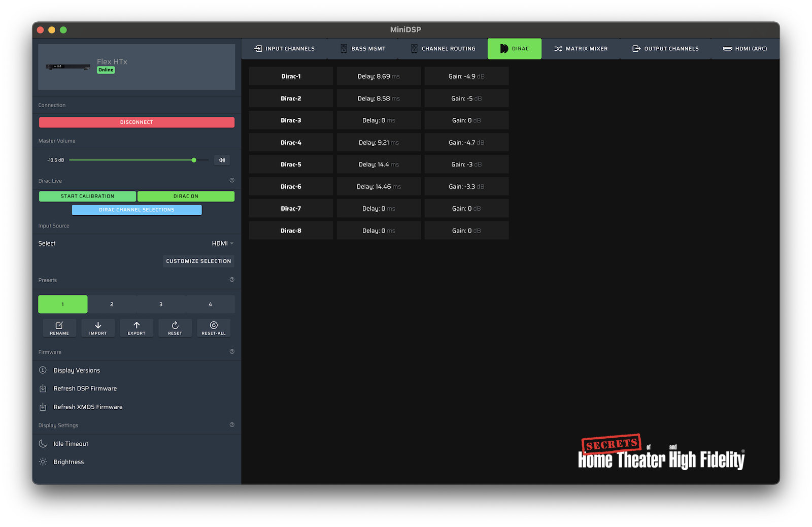This screenshot has width=812, height=527.
Task: Click the Dirac-5 channel label
Action: click(291, 164)
